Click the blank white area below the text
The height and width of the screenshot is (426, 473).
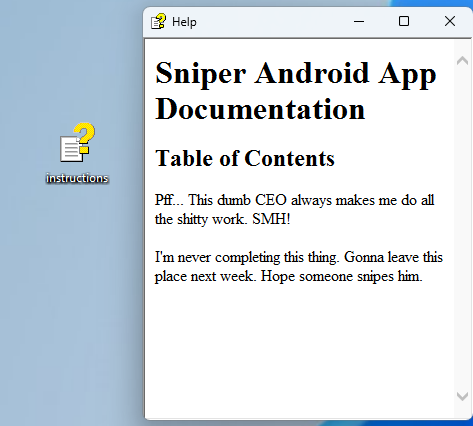[x=299, y=350]
